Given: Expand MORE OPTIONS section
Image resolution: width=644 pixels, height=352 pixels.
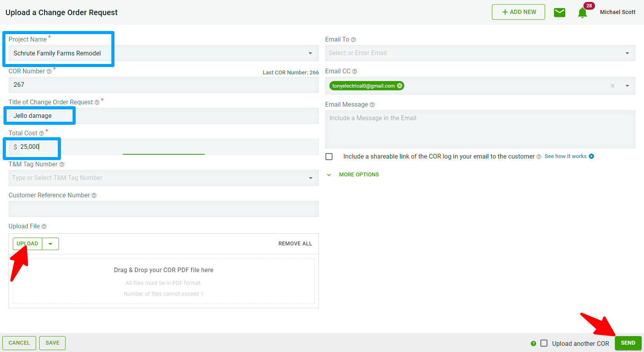Looking at the screenshot, I should click(358, 175).
